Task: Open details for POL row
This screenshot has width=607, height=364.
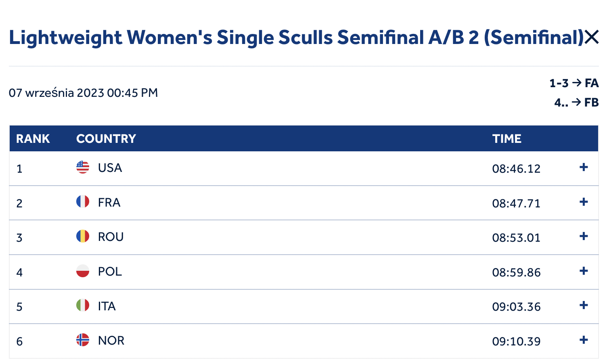Action: (x=584, y=271)
